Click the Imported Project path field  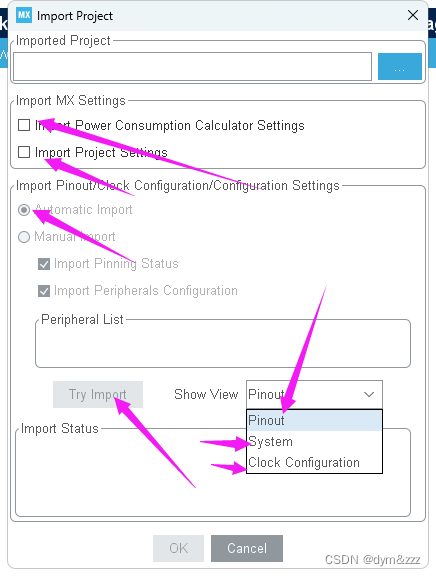pyautogui.click(x=192, y=66)
